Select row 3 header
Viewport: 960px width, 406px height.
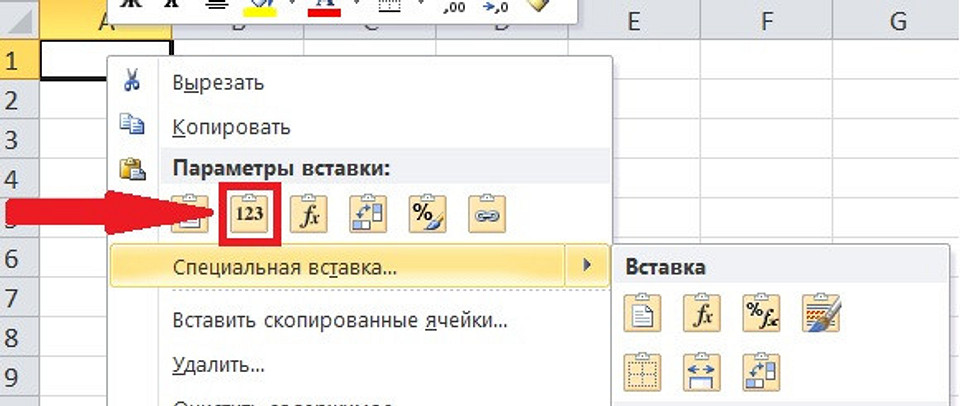point(20,139)
